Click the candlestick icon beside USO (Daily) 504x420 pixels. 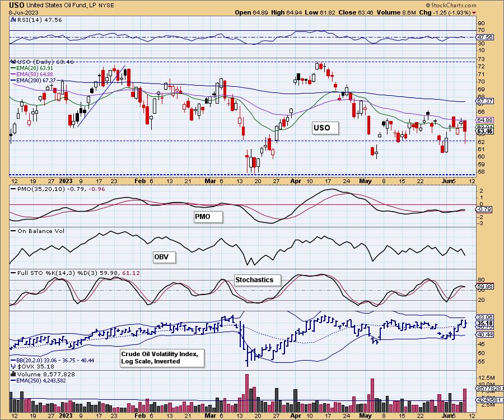coord(13,62)
